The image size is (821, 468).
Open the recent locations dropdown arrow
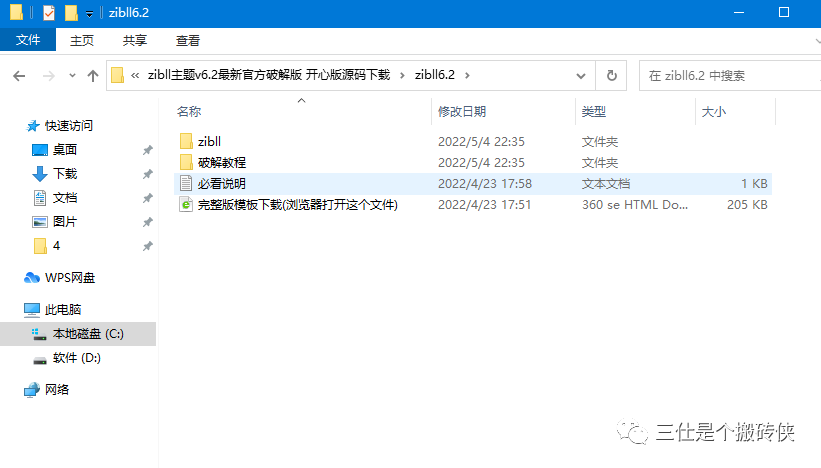72,76
